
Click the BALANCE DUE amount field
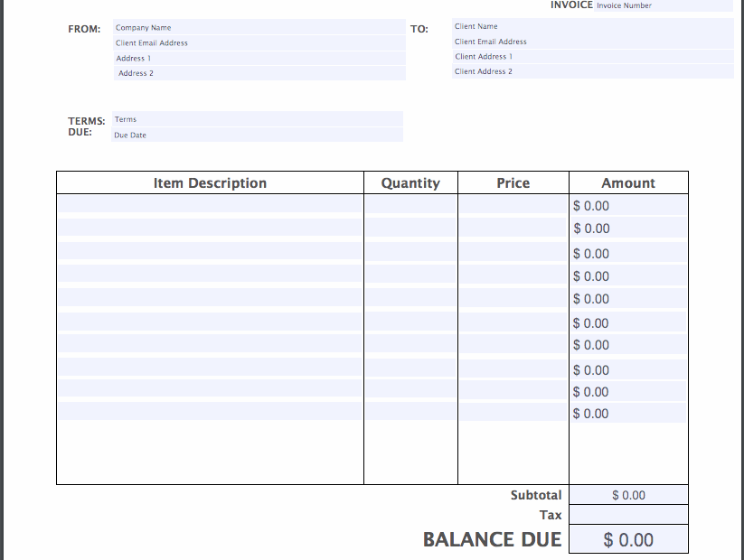point(627,538)
